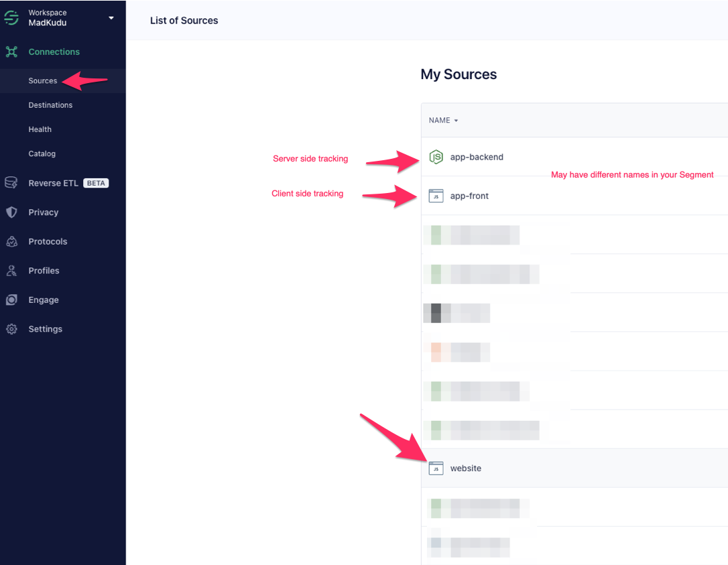
Task: Expand the MadKudu workspace dropdown
Action: click(111, 18)
